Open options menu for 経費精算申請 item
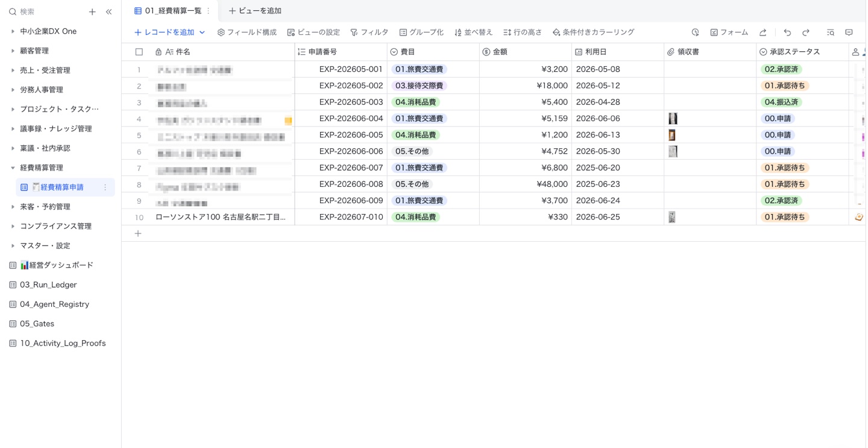The height and width of the screenshot is (448, 868). [105, 188]
